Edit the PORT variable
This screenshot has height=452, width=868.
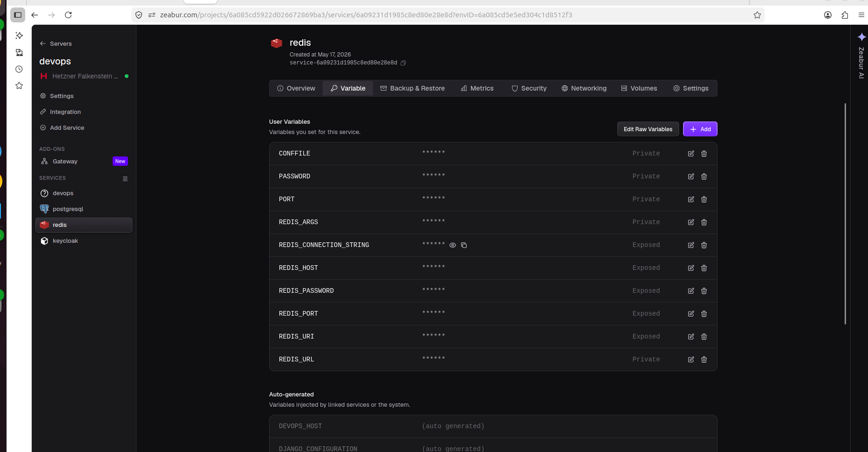click(x=691, y=199)
